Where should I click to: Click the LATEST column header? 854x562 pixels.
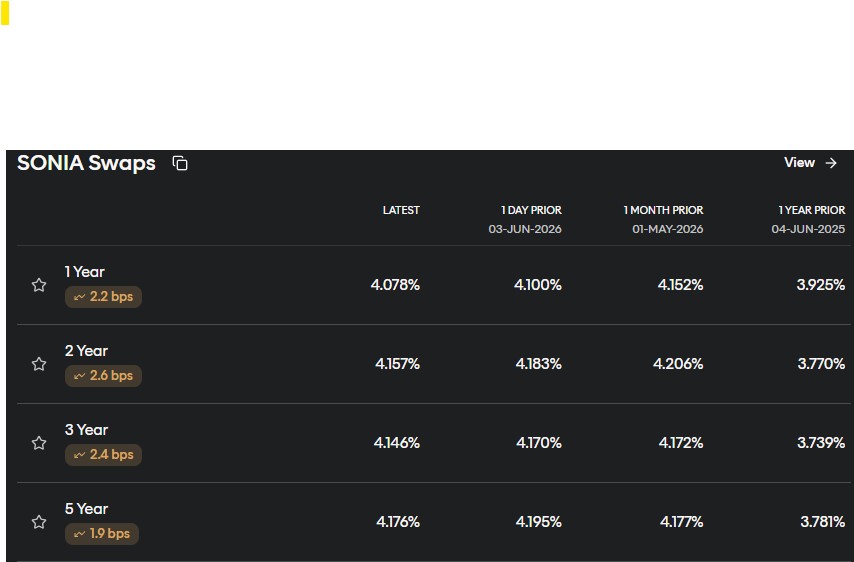pos(401,210)
